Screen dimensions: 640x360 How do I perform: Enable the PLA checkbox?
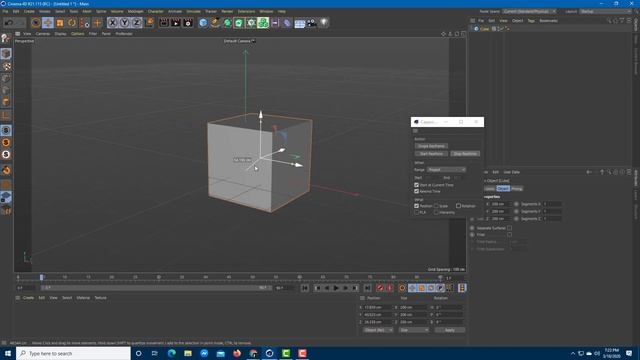(417, 212)
